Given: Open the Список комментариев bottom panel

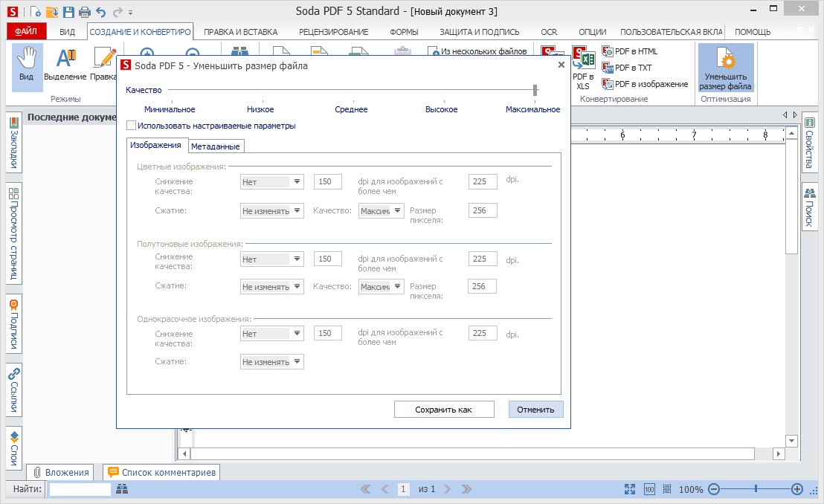Looking at the screenshot, I should coord(161,472).
